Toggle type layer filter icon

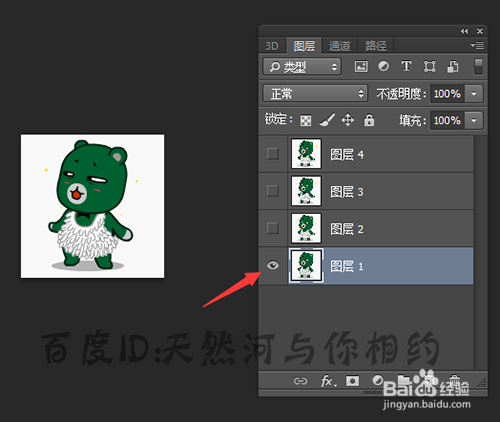click(406, 66)
